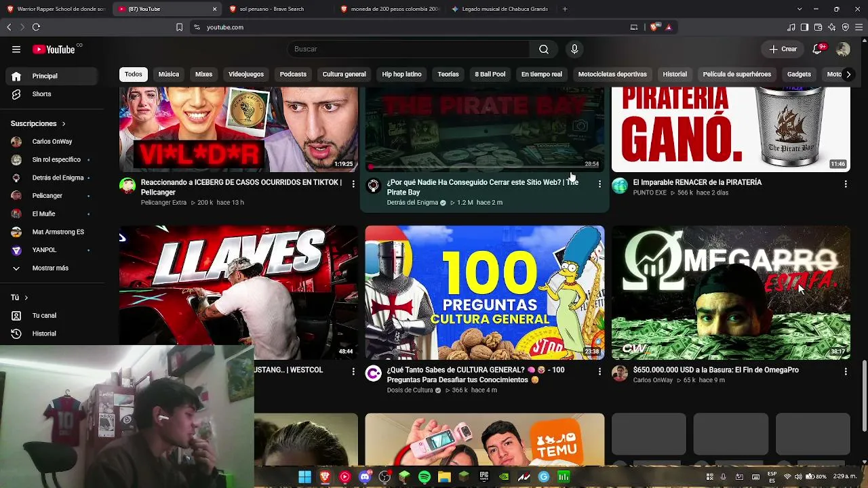This screenshot has width=868, height=488.
Task: Go back with the browser arrow
Action: (x=9, y=27)
